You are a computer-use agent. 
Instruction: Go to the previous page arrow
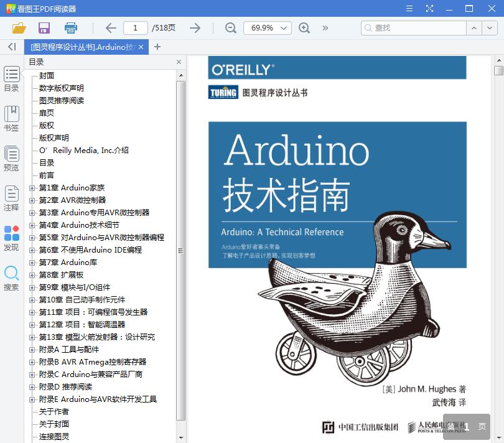pyautogui.click(x=111, y=28)
